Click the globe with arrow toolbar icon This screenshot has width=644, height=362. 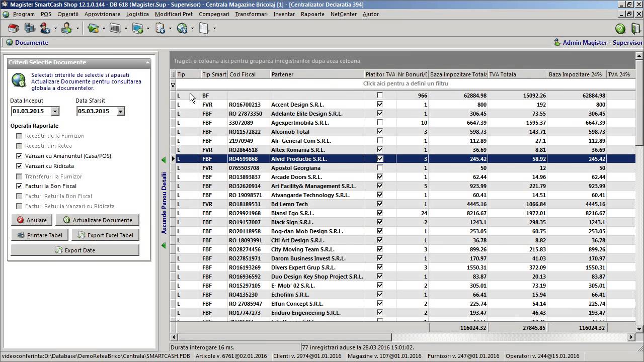(x=182, y=29)
